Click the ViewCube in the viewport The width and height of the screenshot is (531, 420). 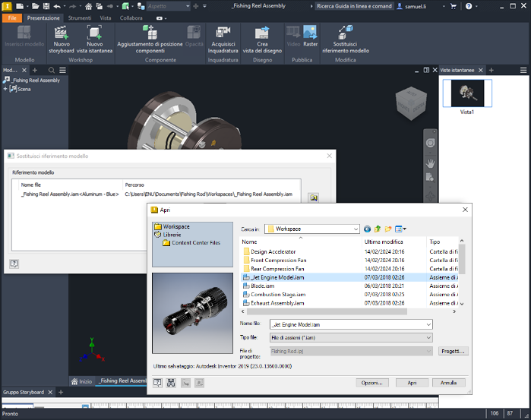pos(411,103)
